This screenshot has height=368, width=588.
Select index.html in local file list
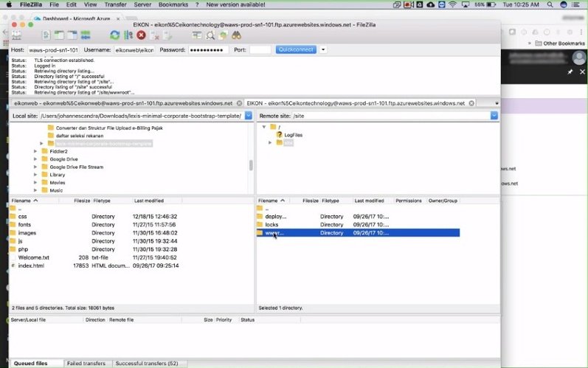(x=31, y=265)
